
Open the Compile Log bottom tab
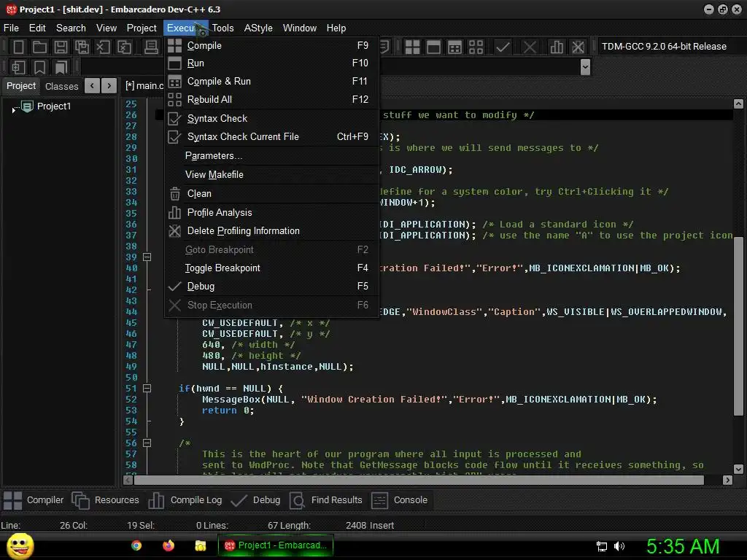click(185, 500)
